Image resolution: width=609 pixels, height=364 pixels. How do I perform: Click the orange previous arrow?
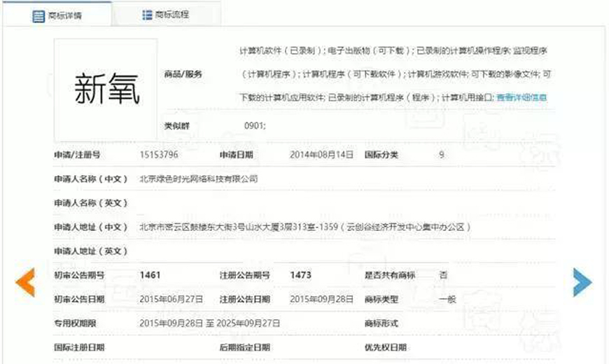click(25, 281)
